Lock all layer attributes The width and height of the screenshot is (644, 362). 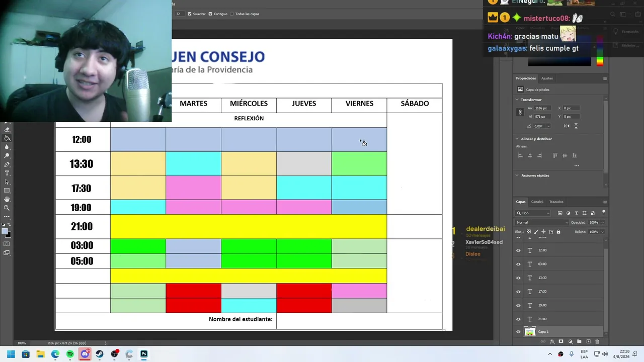pyautogui.click(x=558, y=232)
